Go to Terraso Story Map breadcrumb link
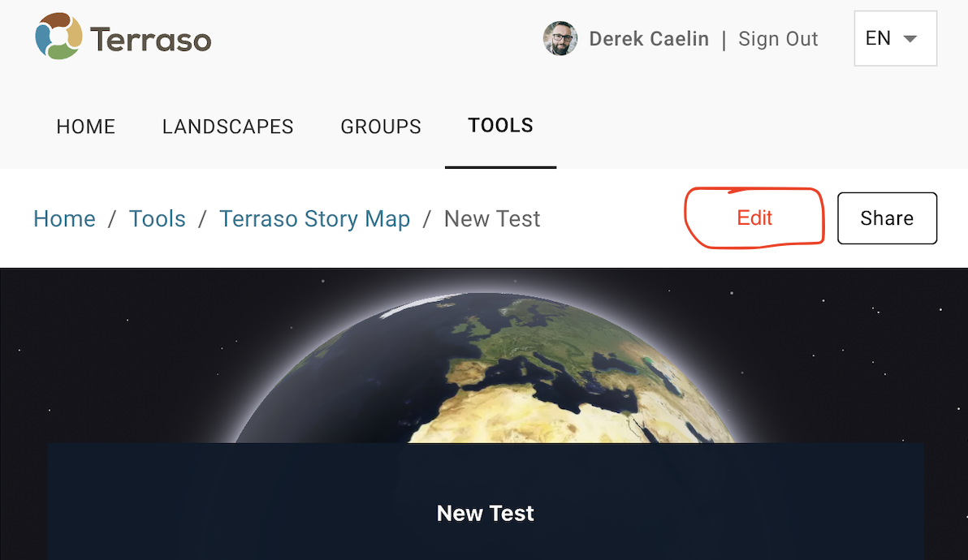 [314, 218]
